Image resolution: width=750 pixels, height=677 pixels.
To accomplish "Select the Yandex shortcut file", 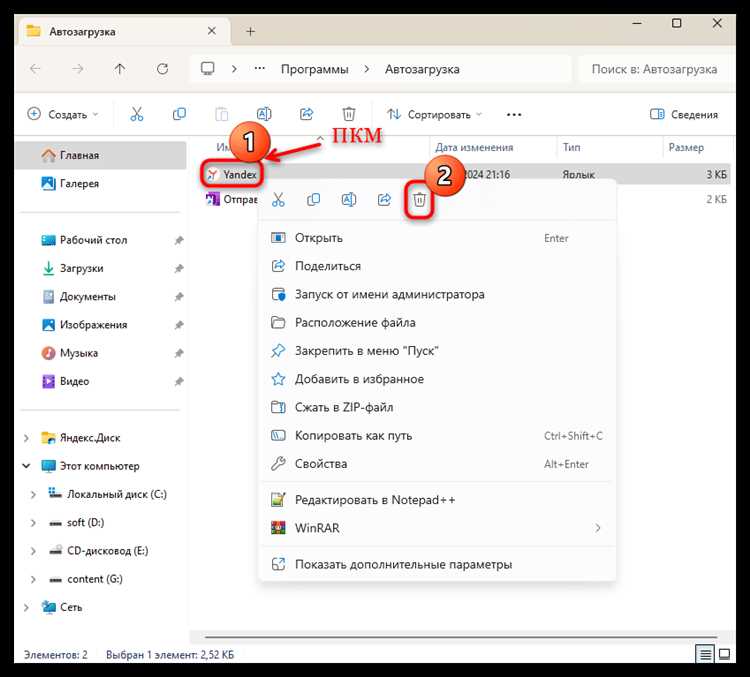I will point(232,175).
